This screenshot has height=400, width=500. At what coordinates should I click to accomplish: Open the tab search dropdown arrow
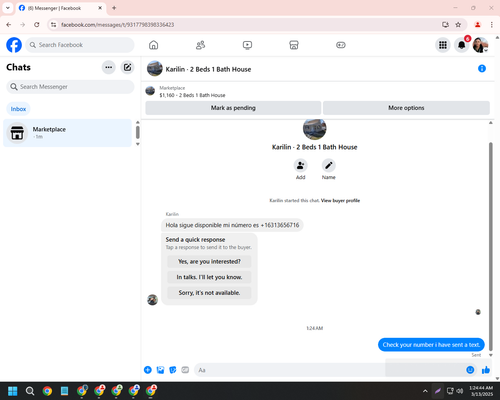(8, 8)
